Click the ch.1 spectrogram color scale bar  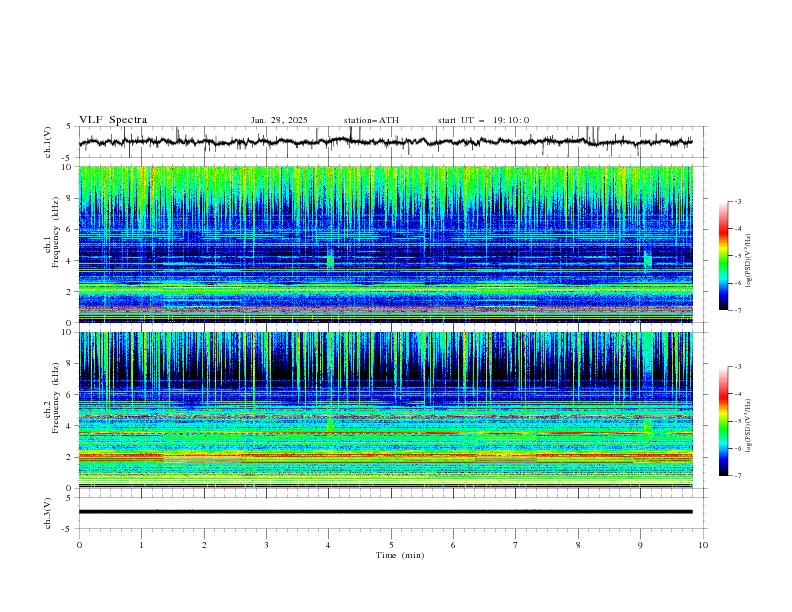click(x=723, y=256)
